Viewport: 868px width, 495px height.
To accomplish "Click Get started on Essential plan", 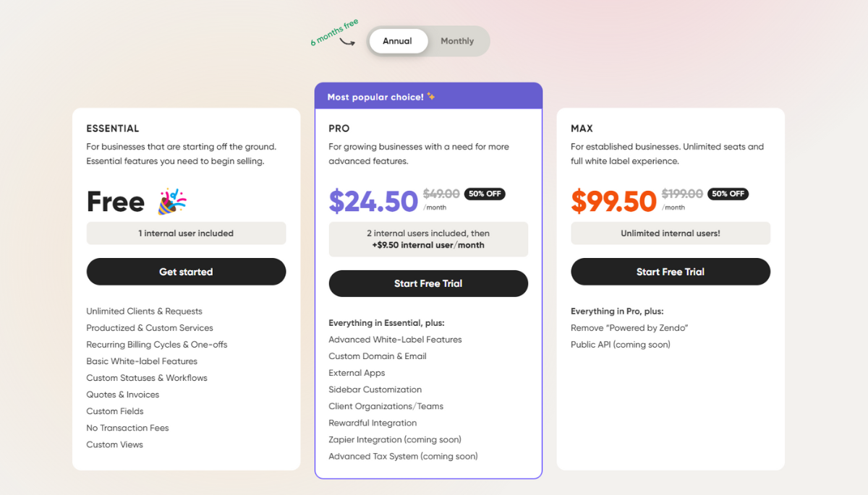I will coord(186,272).
